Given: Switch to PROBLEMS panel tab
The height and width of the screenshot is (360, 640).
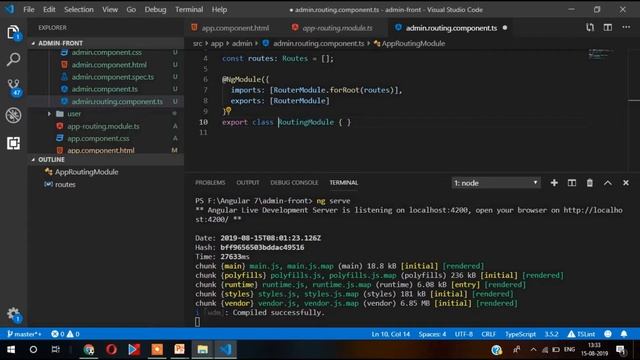Looking at the screenshot, I should click(210, 182).
